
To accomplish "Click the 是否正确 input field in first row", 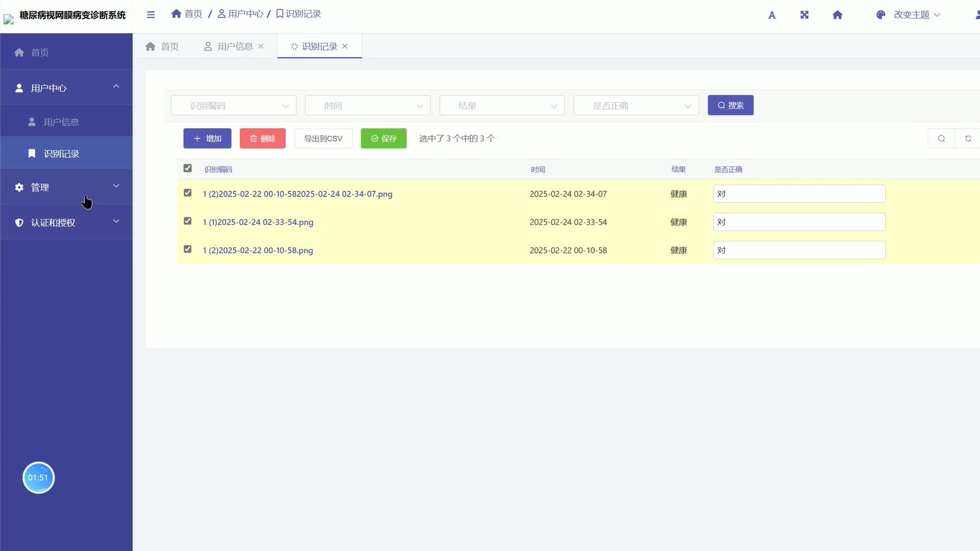I will pos(799,194).
